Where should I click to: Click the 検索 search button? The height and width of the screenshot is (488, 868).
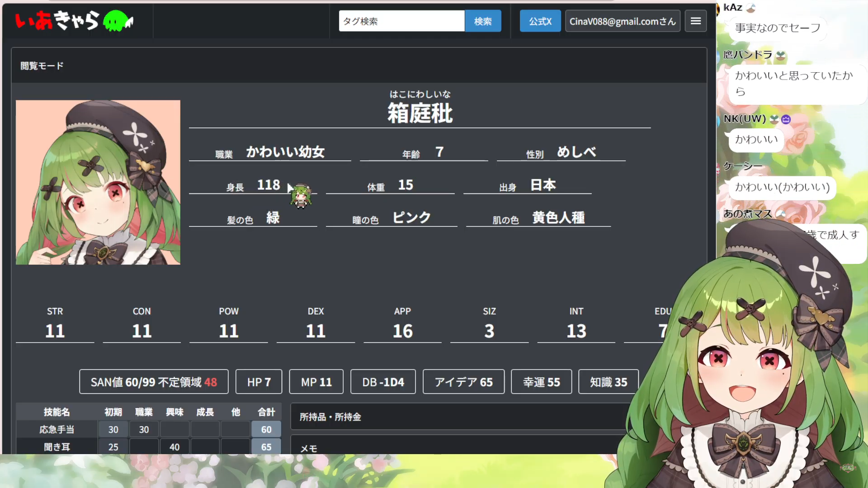[483, 21]
